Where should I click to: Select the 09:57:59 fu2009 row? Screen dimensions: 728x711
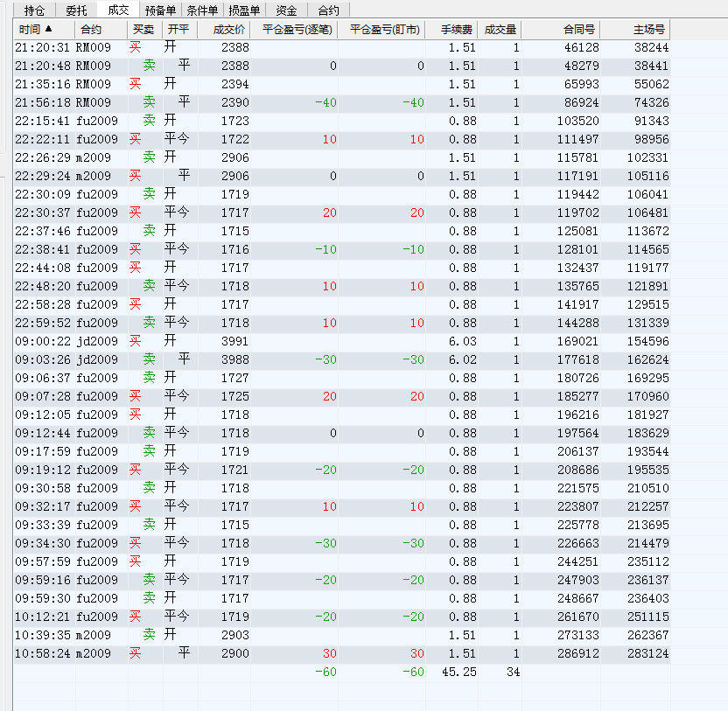click(x=342, y=562)
